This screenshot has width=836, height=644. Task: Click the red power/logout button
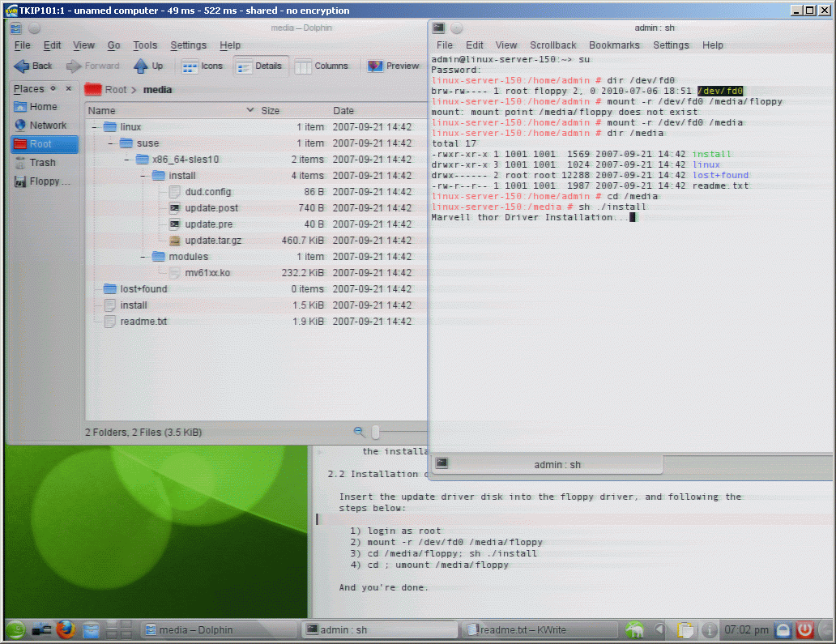coord(804,630)
